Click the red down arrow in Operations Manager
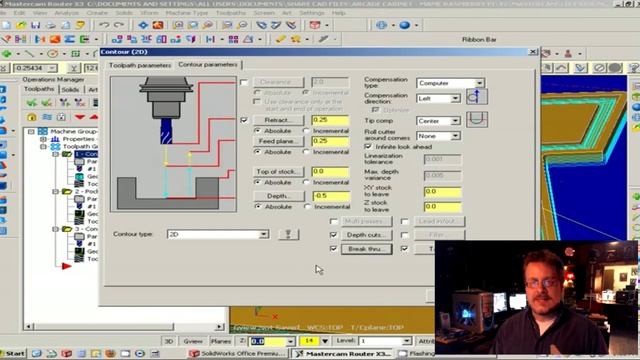The image size is (640, 360). pos(80,117)
